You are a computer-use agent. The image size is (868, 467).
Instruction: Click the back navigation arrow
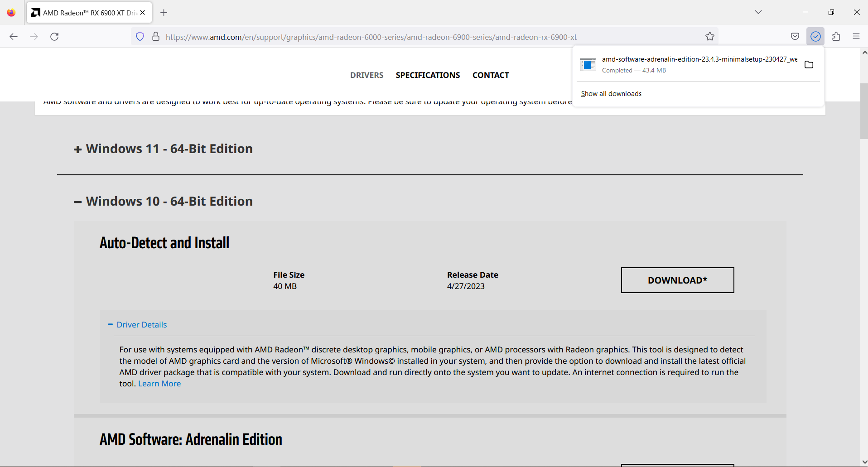[x=13, y=36]
